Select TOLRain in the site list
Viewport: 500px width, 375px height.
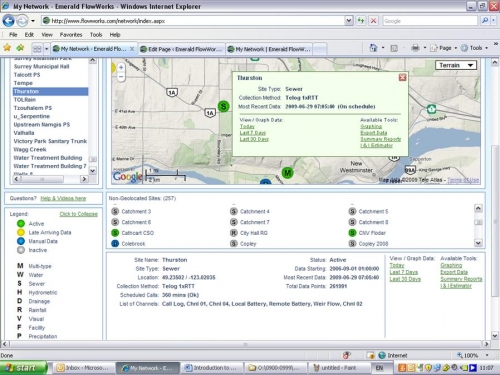click(x=50, y=100)
